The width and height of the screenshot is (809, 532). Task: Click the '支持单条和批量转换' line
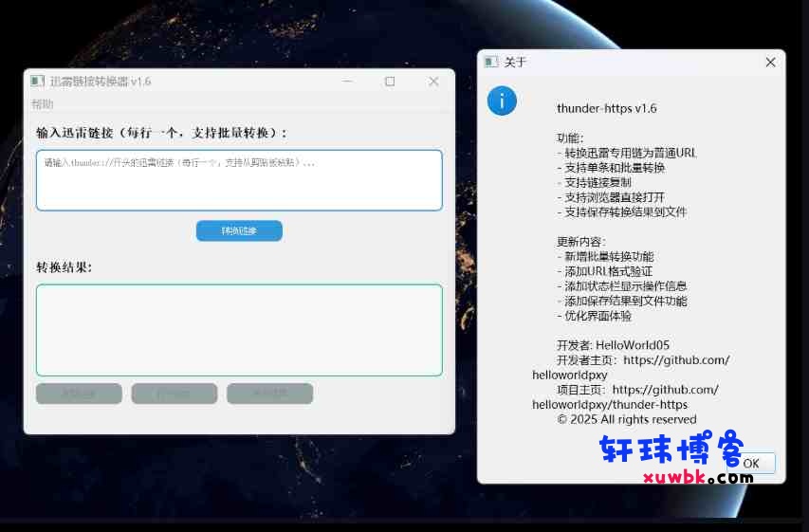click(x=611, y=168)
